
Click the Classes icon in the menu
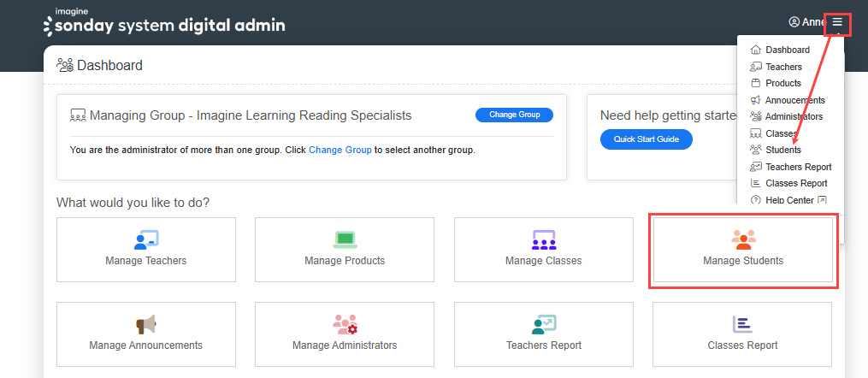[x=756, y=133]
